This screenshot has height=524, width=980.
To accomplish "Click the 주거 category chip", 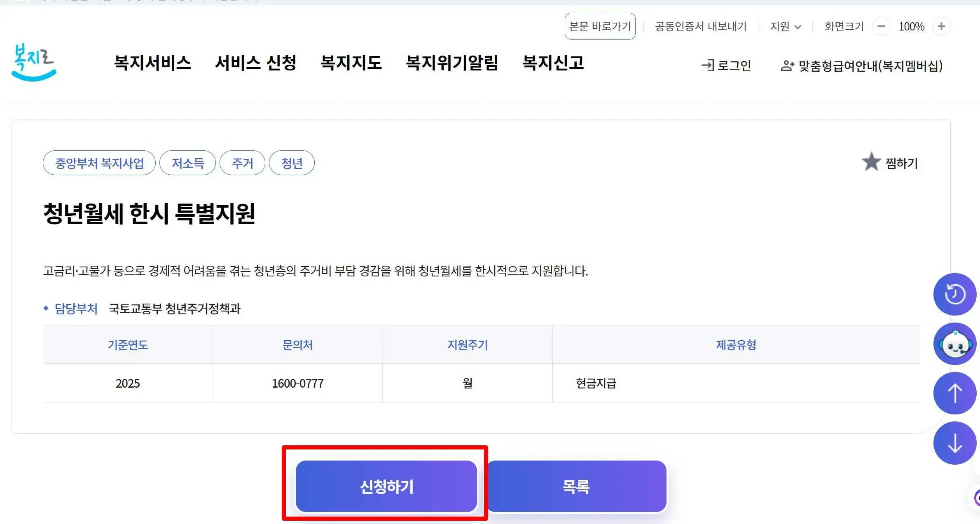I will tap(242, 163).
